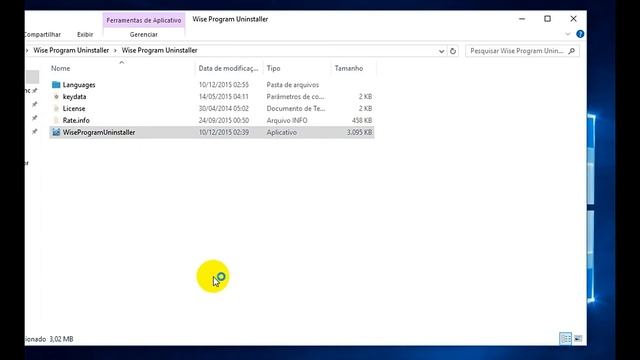The height and width of the screenshot is (360, 640).
Task: Click the 14/05/2015 04:11 date cell
Action: pos(224,97)
